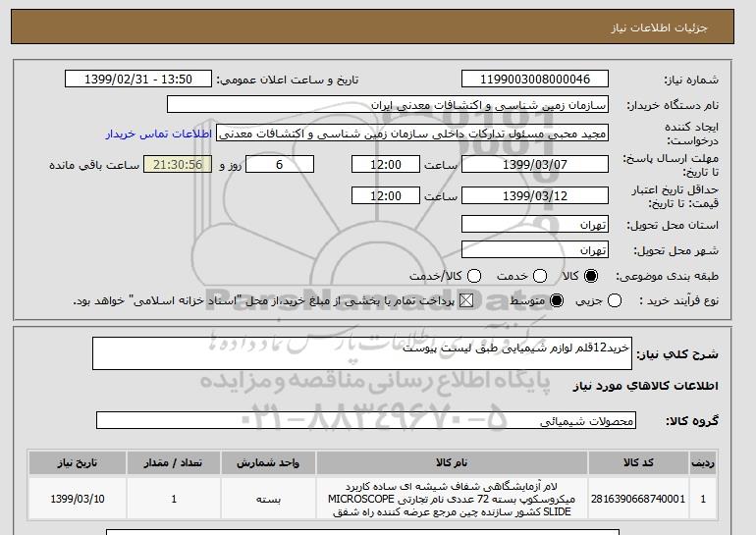Click the MICROSCOPE SLIDE product name cell
The height and width of the screenshot is (535, 756).
pyautogui.click(x=452, y=499)
